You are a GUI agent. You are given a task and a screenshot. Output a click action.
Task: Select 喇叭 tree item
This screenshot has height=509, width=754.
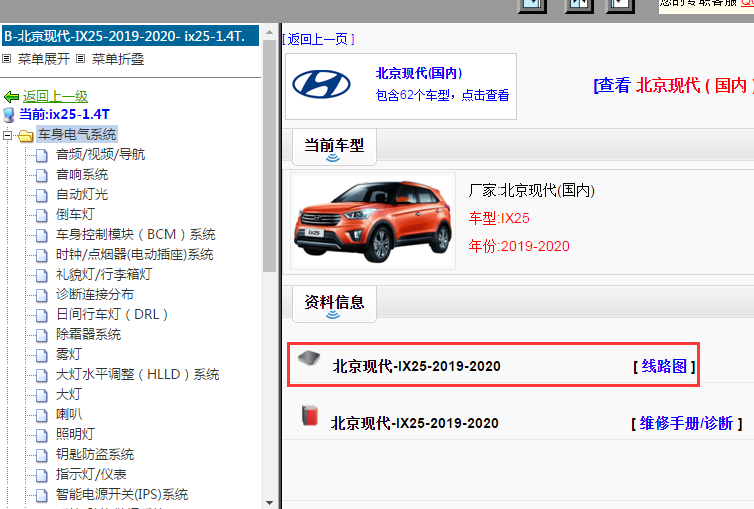(69, 414)
